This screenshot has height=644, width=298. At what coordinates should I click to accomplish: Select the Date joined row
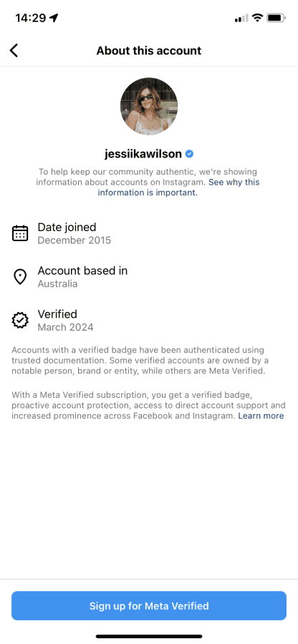(149, 233)
